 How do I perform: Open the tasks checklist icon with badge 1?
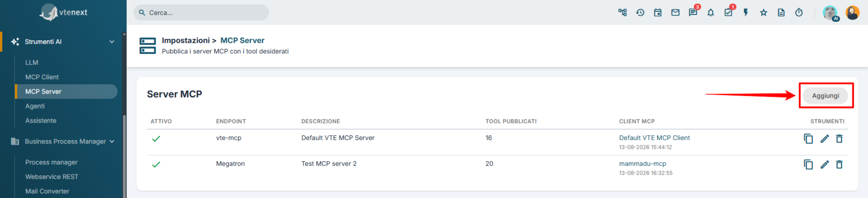(x=729, y=12)
